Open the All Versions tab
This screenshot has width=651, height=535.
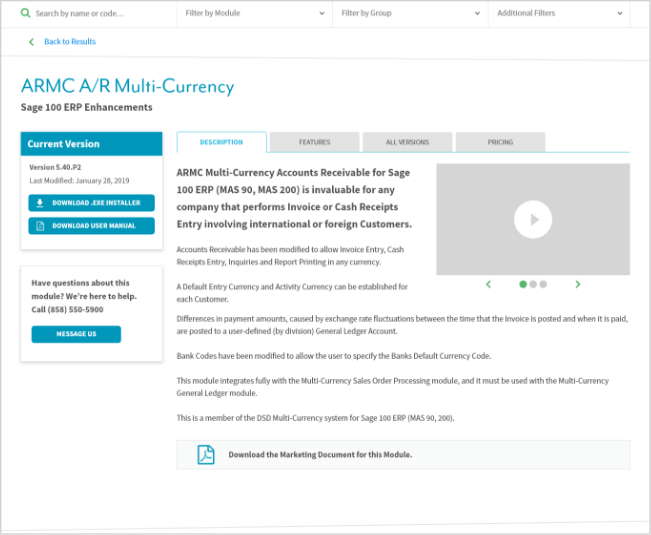[x=407, y=142]
